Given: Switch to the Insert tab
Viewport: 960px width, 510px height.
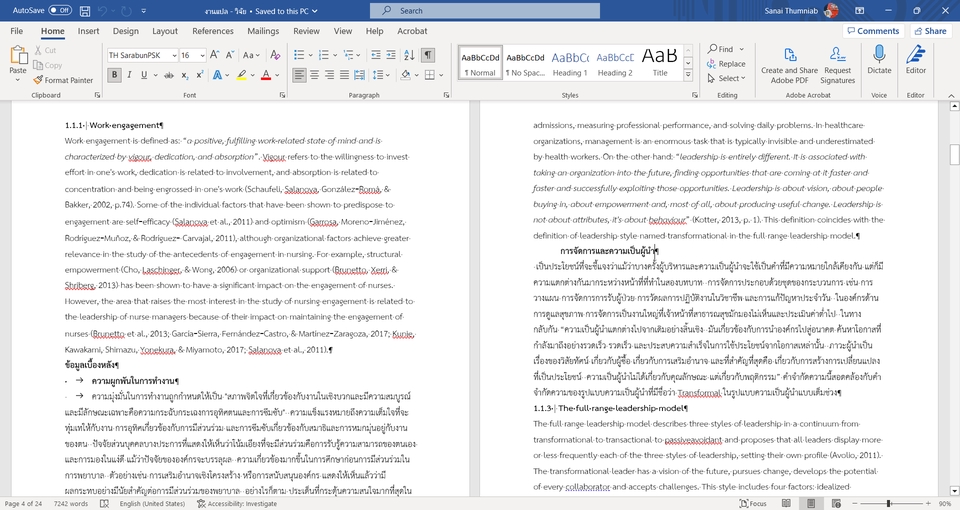Looking at the screenshot, I should (x=88, y=31).
